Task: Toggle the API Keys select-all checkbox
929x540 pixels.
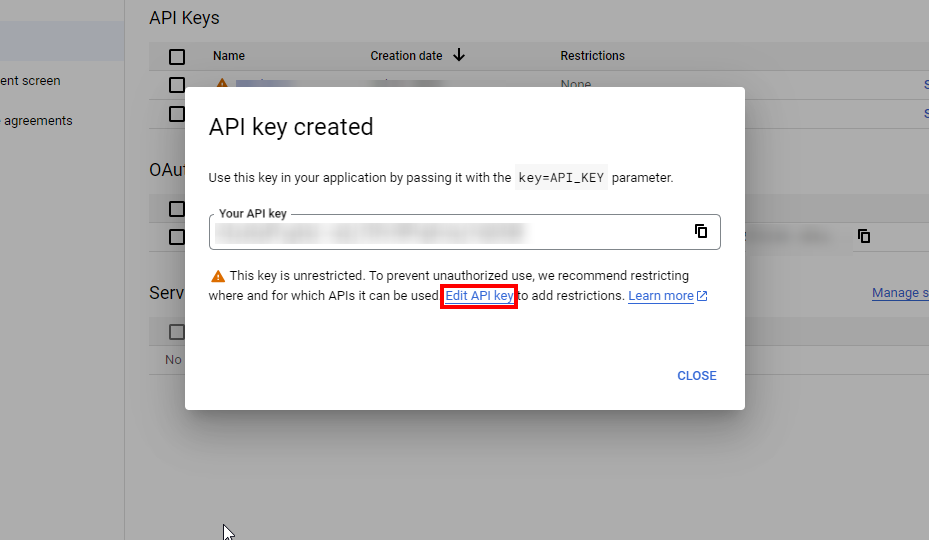Action: click(177, 56)
